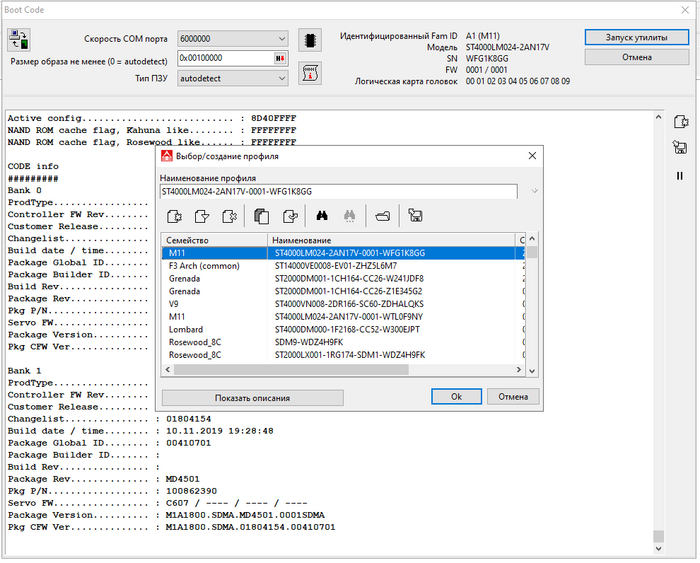700x563 pixels.
Task: Click the save log floppy icon on right sidebar
Action: [680, 148]
